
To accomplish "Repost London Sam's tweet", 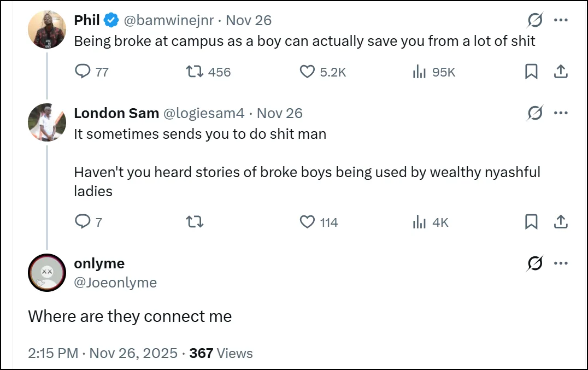I will coord(195,222).
